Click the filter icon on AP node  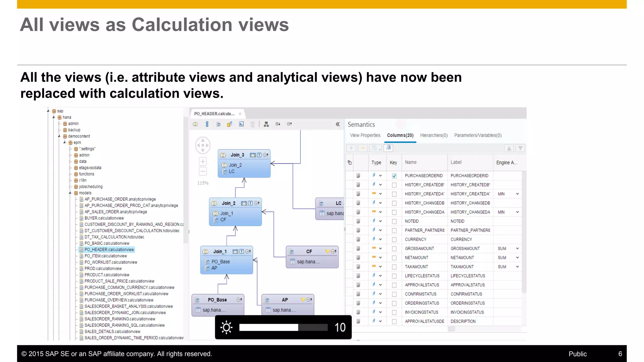303,300
